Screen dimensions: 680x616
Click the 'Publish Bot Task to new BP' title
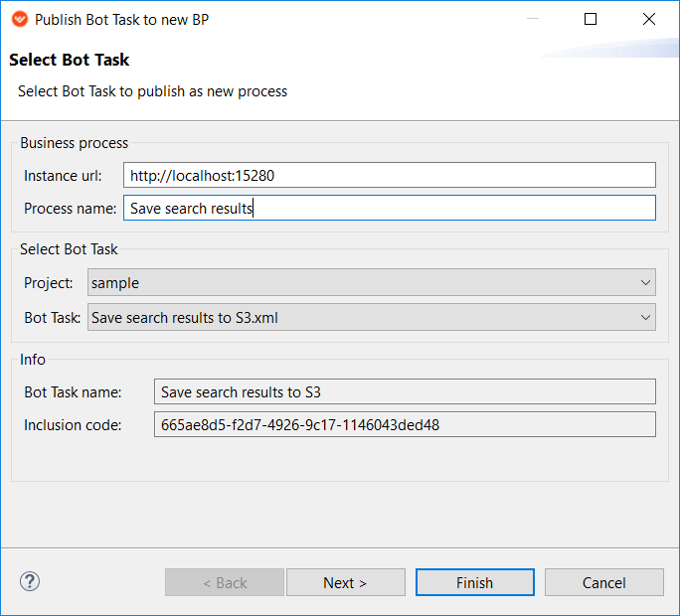coord(122,20)
